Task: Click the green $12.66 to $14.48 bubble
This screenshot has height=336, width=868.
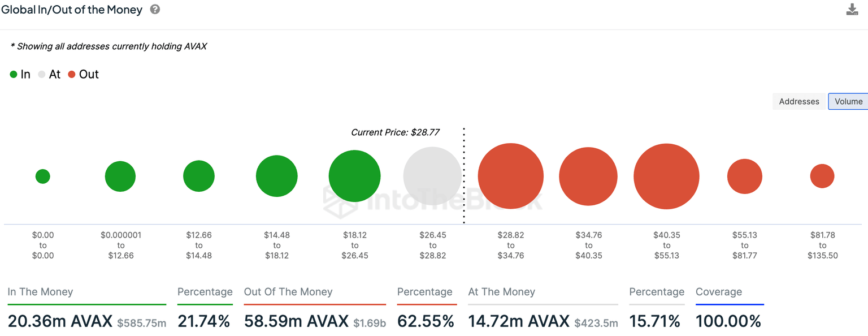Action: tap(198, 176)
